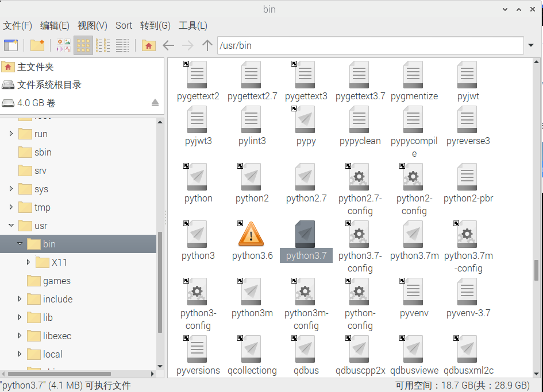Collapse the bin folder tree node
543x392 pixels.
20,243
